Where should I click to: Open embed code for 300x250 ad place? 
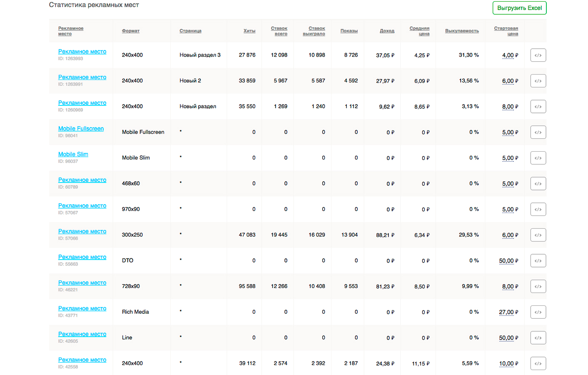coord(538,235)
